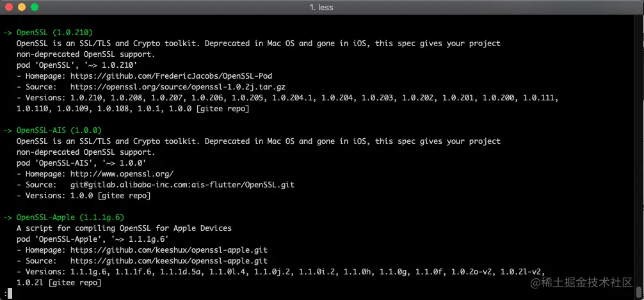644x300 pixels.
Task: Click 'A script for compiling OpenSSL for Apple Devices'
Action: pyautogui.click(x=124, y=228)
